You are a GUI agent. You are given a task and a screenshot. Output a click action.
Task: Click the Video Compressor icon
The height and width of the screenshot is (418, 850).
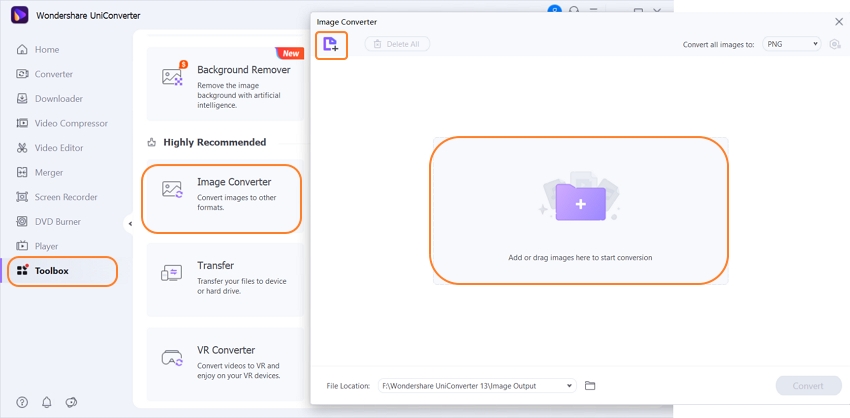click(x=22, y=123)
